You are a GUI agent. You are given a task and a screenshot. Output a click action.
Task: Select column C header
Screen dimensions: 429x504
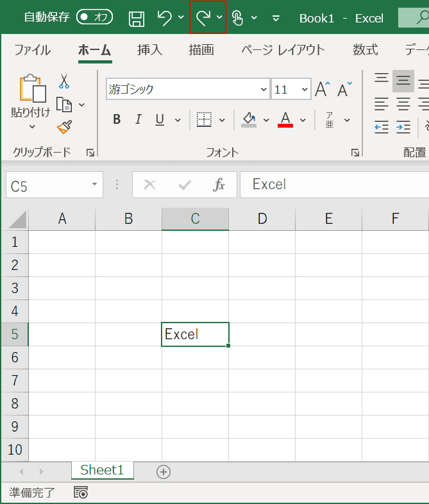(x=196, y=219)
